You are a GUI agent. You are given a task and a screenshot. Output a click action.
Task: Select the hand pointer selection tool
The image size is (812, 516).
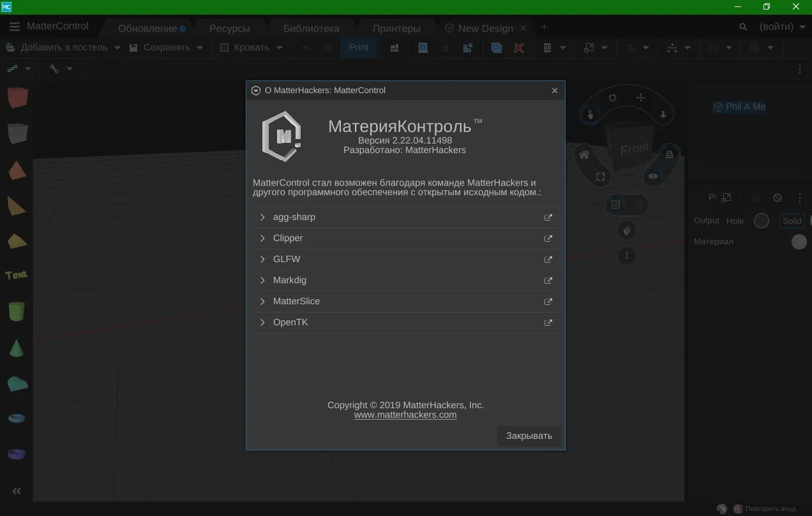[590, 114]
